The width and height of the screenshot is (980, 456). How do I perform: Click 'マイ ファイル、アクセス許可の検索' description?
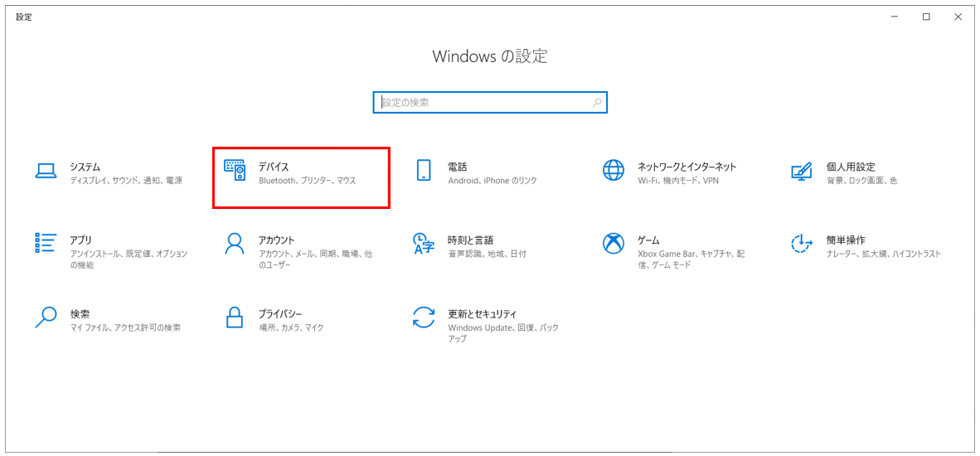126,327
